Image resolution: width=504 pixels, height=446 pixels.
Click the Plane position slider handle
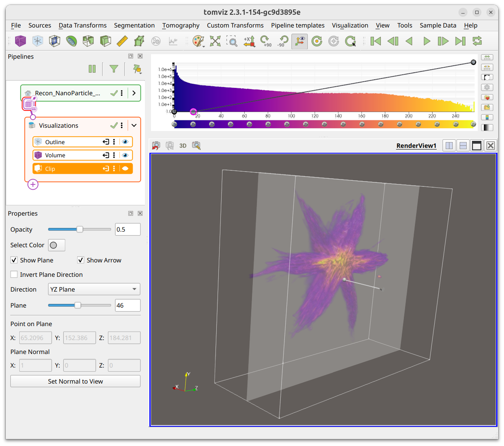pos(78,305)
